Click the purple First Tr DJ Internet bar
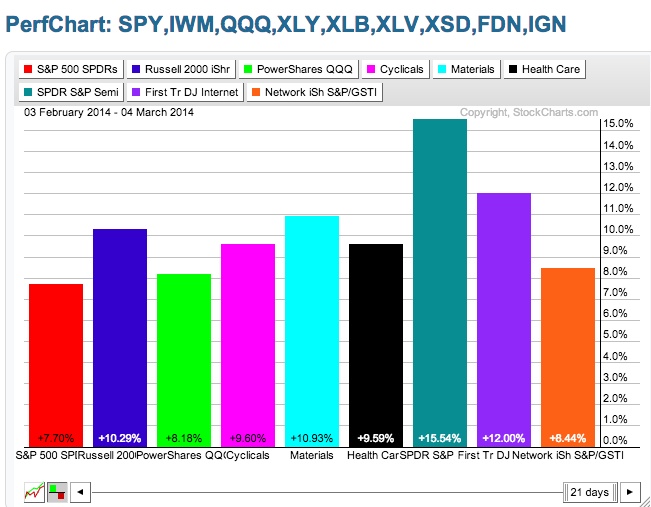The height and width of the screenshot is (507, 651). point(504,320)
